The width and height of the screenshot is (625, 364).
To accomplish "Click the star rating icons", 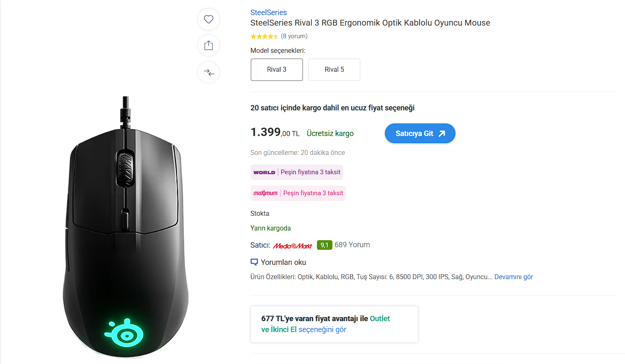I will [264, 37].
